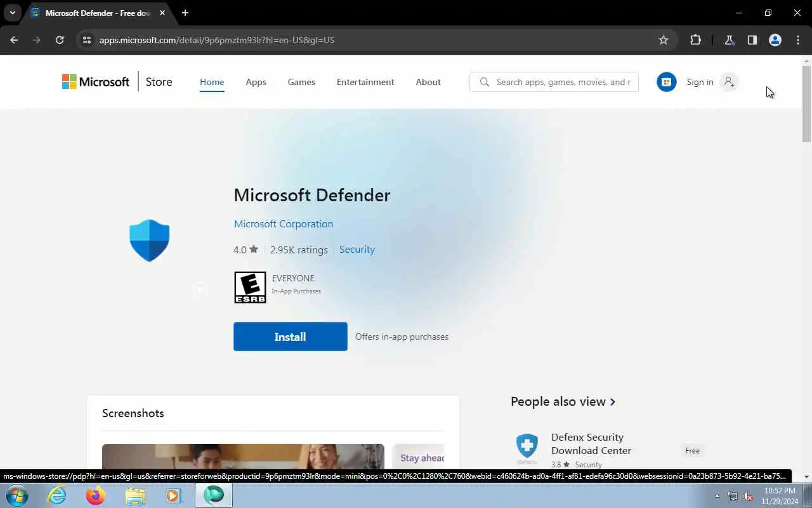Show hidden system tray icons
The image size is (812, 508).
[717, 497]
